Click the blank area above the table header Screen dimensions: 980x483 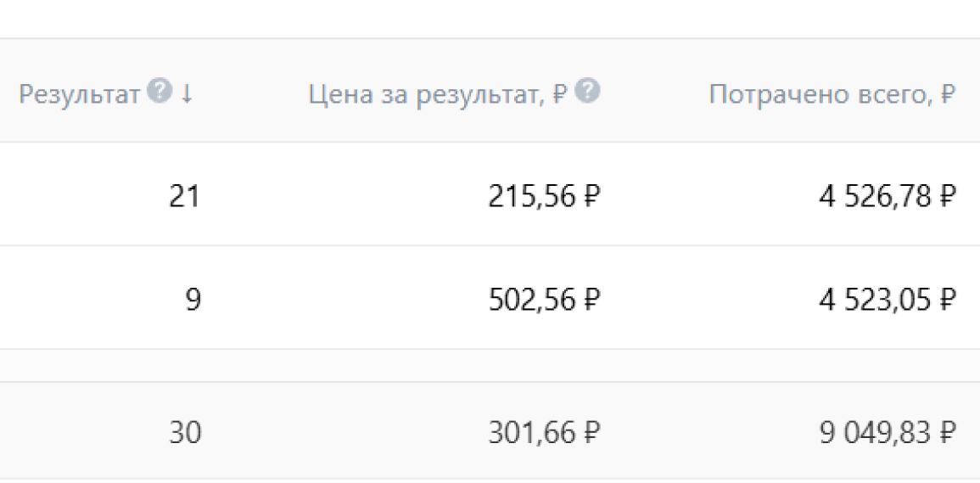point(490,19)
